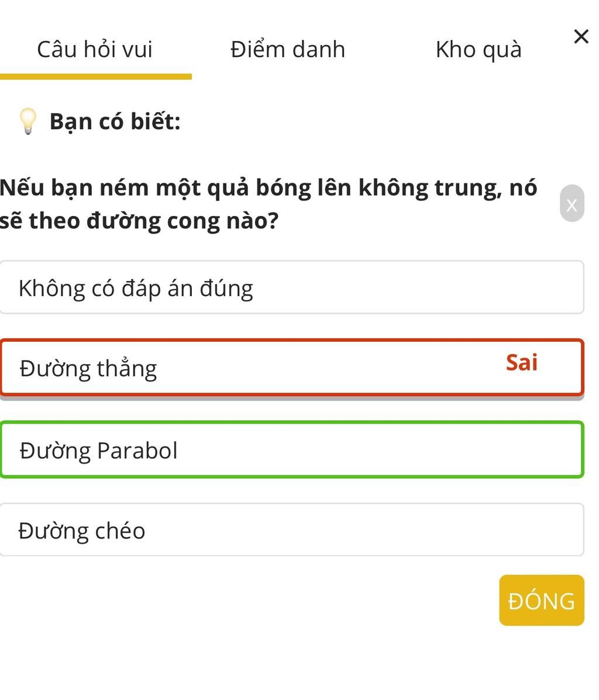Select answer Không có đáp án đúng
Image resolution: width=599 pixels, height=700 pixels.
tap(291, 287)
